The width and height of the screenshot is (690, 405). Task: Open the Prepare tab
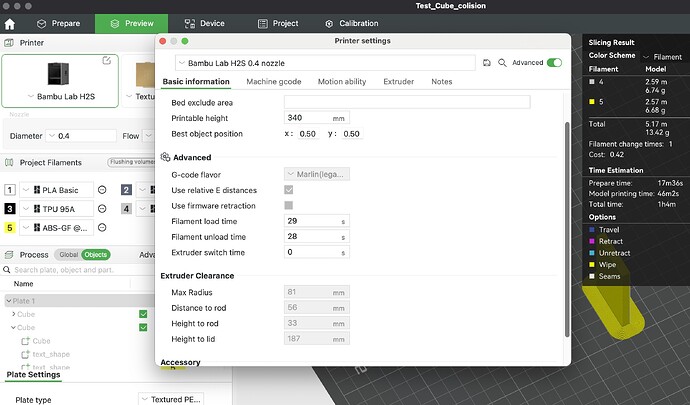click(x=59, y=23)
